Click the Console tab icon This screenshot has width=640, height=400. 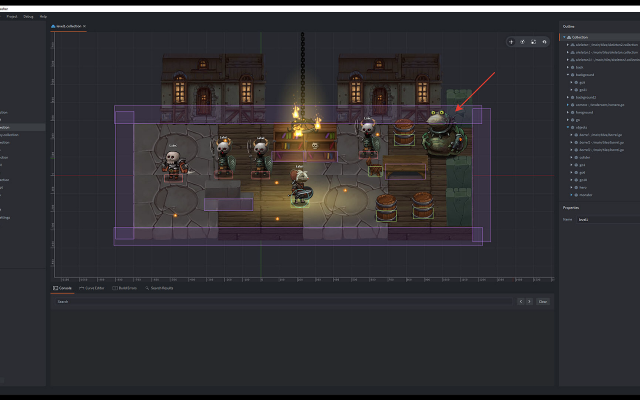click(55, 288)
